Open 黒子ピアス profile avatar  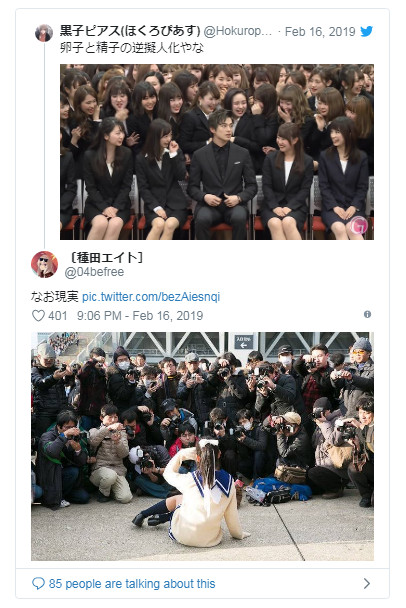(44, 33)
